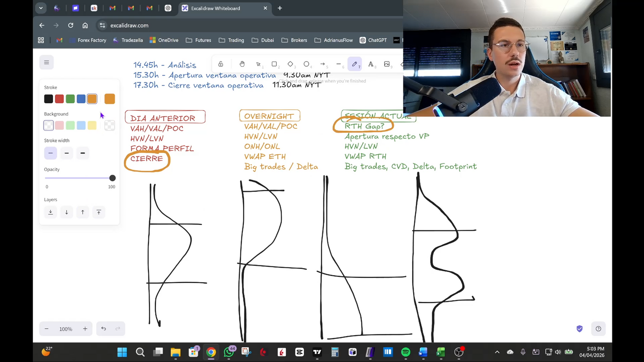Open the OneDrive bookmark

[164, 40]
